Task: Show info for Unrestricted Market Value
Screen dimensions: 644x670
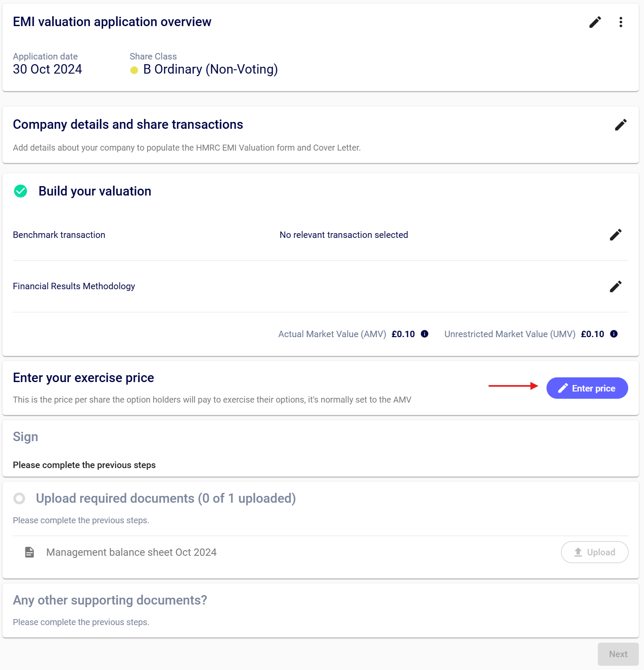Action: pos(614,334)
